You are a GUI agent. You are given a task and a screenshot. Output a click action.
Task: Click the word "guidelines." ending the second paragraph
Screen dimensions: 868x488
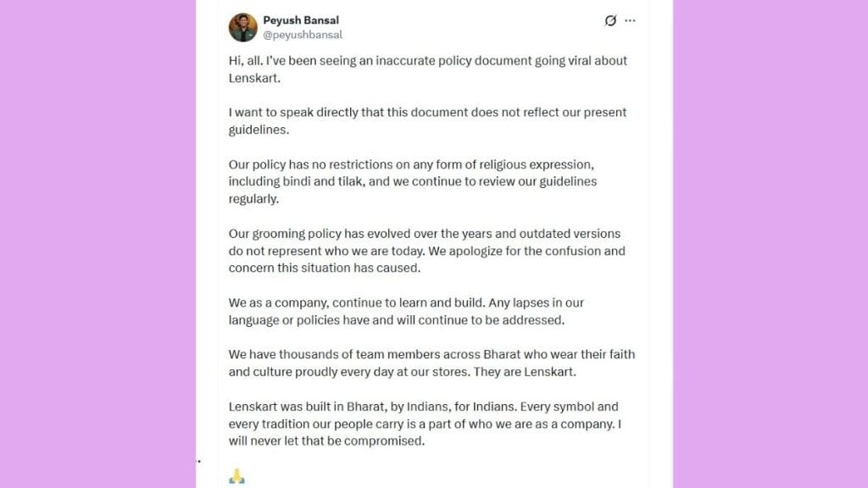click(x=259, y=130)
